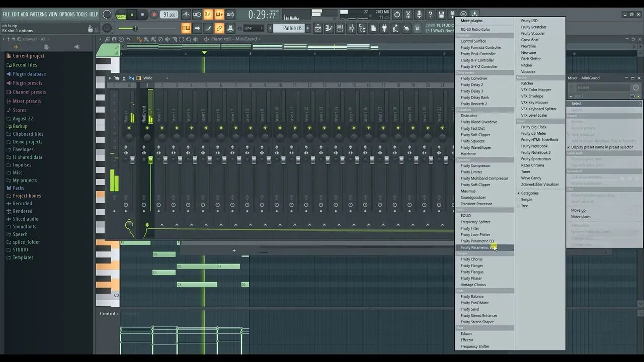Open Slot 2 effect slot arrow

[572, 96]
